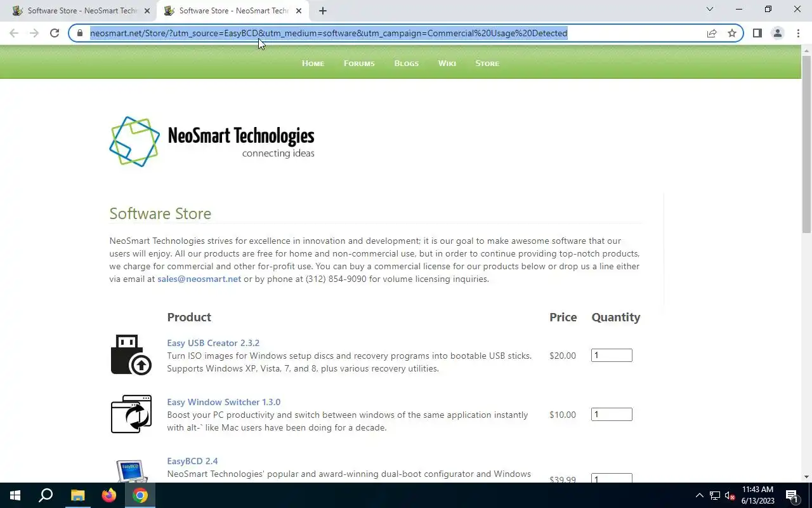Expand the tab search dropdown

(x=710, y=9)
